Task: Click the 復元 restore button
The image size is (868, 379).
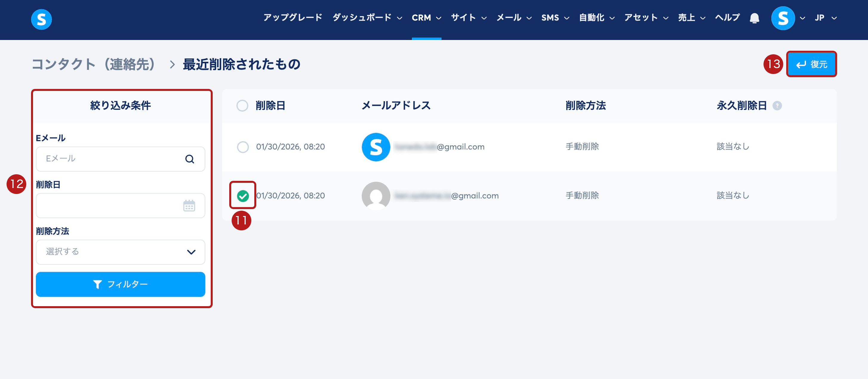Action: pos(811,64)
